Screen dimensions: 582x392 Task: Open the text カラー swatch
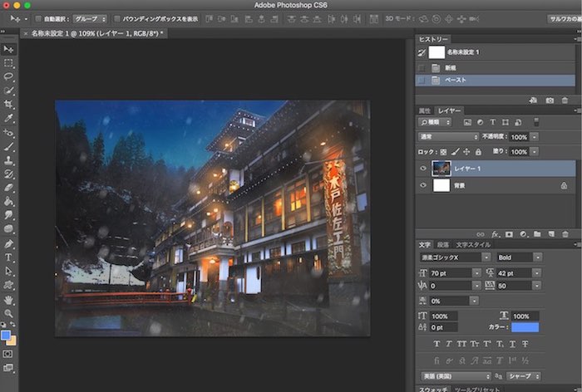(525, 327)
